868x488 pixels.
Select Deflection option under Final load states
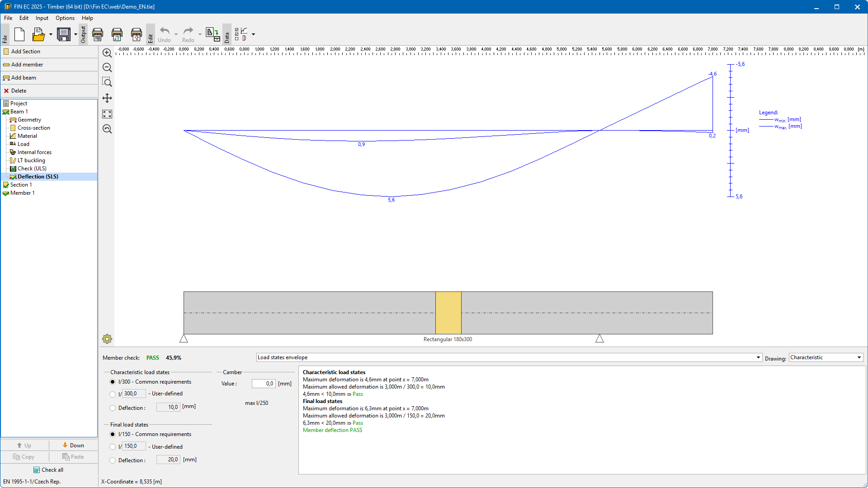click(113, 460)
